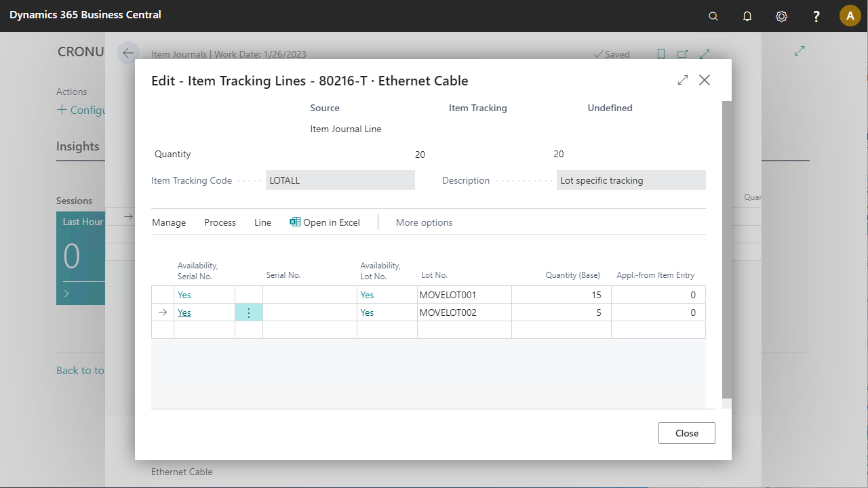Select the MOVELOT001 lot number cell
The height and width of the screenshot is (488, 868).
(465, 295)
